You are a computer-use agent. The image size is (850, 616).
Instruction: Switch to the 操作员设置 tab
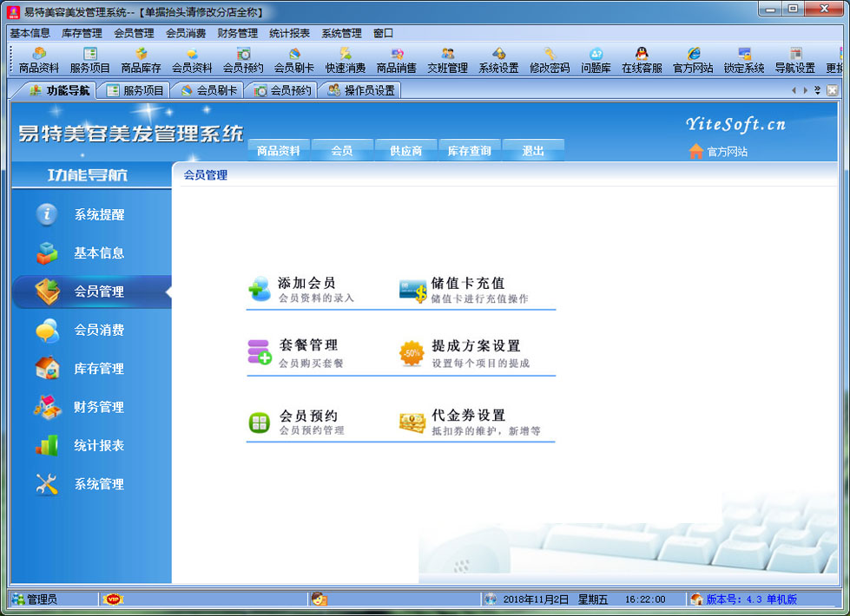coord(360,90)
